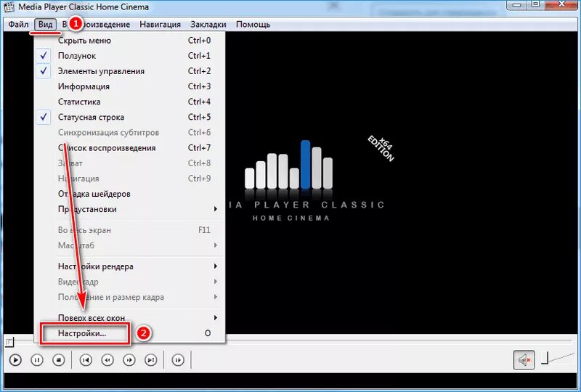The width and height of the screenshot is (581, 392).
Task: Uncheck Ползунок in the view menu
Action: pos(130,56)
